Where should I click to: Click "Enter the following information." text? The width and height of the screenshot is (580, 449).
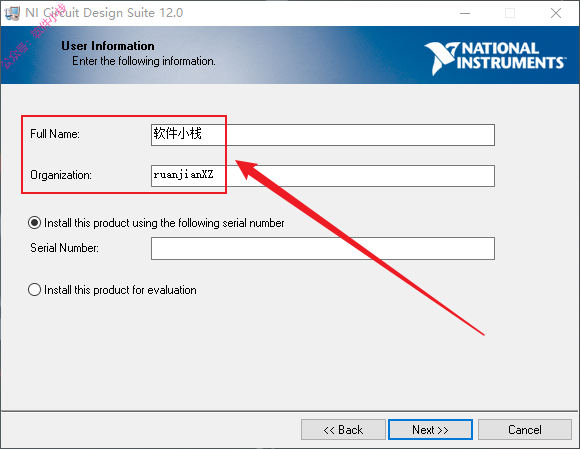pos(144,61)
